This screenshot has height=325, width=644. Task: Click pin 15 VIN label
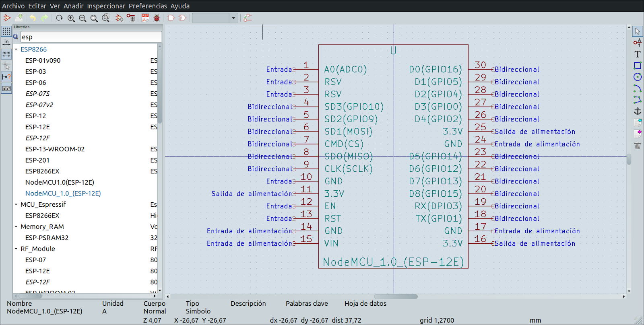[331, 243]
